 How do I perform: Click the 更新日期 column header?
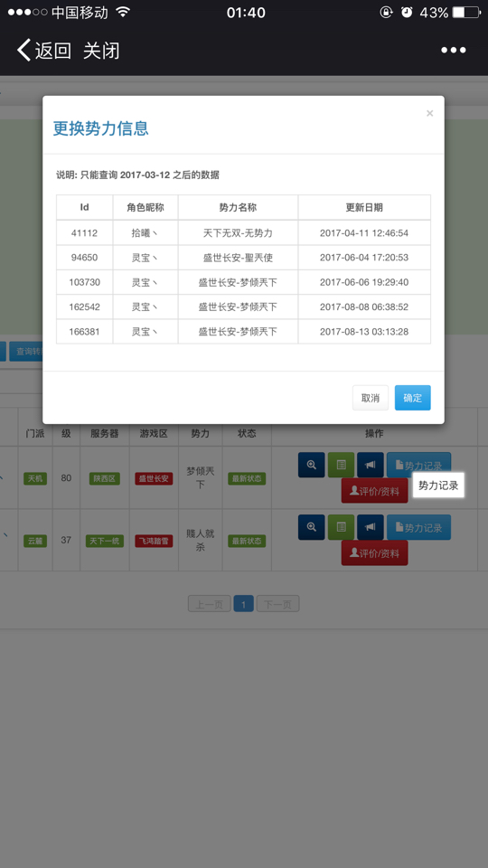tap(364, 208)
